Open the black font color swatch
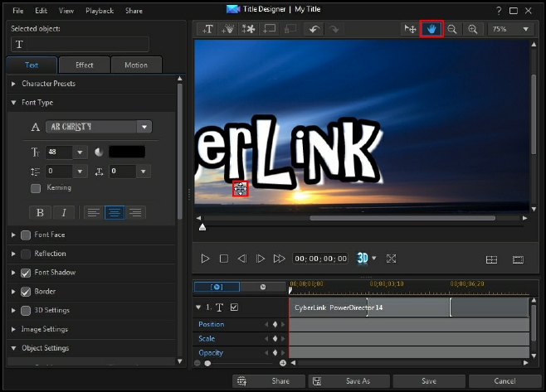546x392 pixels. click(x=127, y=152)
